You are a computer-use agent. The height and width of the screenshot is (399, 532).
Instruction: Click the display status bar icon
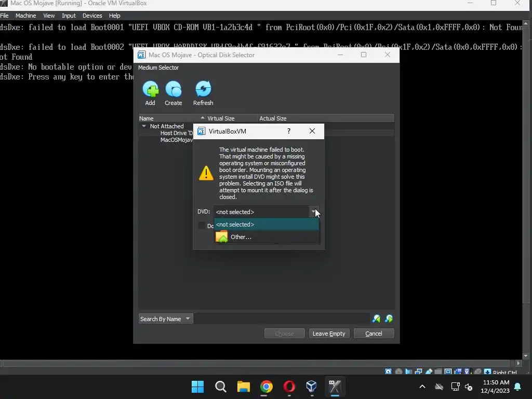(448, 372)
